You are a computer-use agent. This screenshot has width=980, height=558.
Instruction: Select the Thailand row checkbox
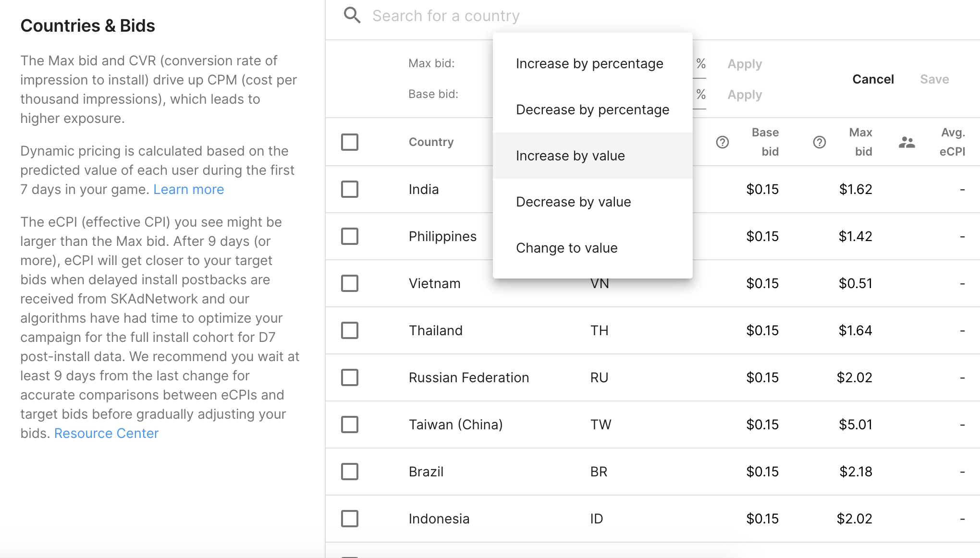pos(350,330)
